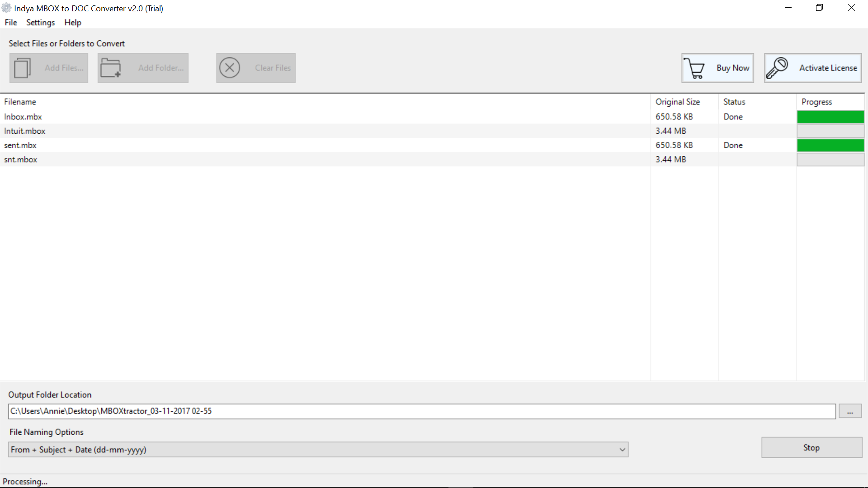
Task: Select From + Subject + Date format
Action: [318, 449]
